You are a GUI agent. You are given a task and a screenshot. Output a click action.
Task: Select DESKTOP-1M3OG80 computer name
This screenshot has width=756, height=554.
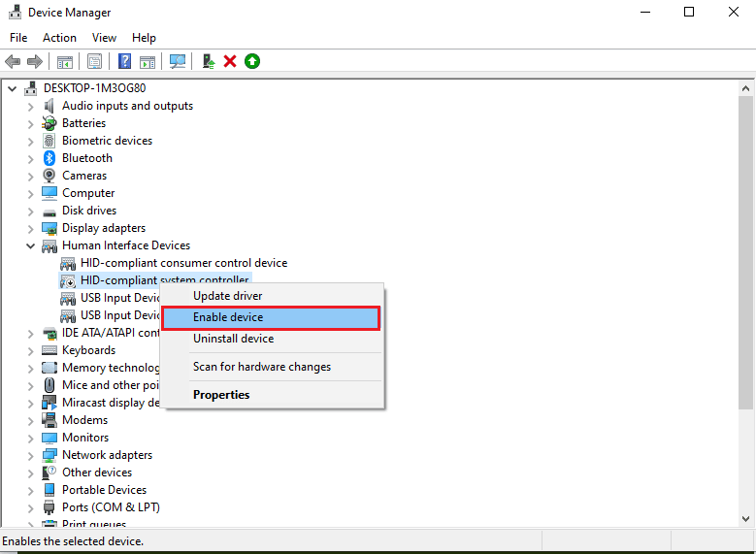click(94, 88)
